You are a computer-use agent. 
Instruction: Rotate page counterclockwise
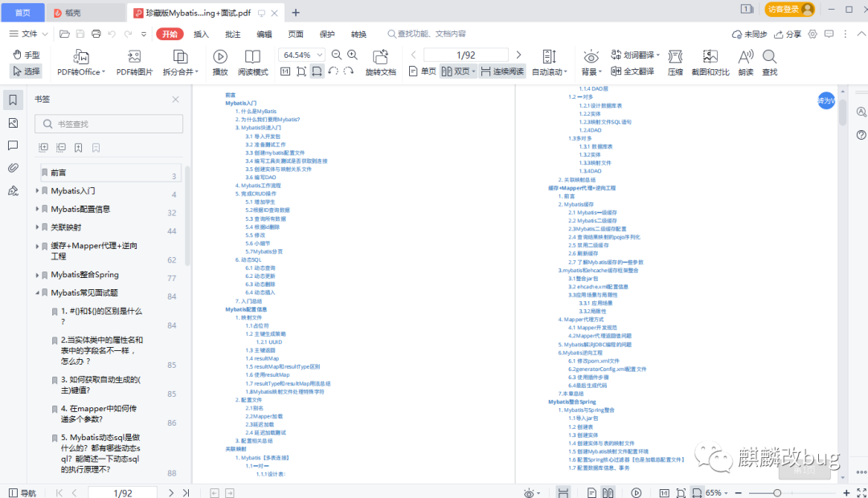333,71
